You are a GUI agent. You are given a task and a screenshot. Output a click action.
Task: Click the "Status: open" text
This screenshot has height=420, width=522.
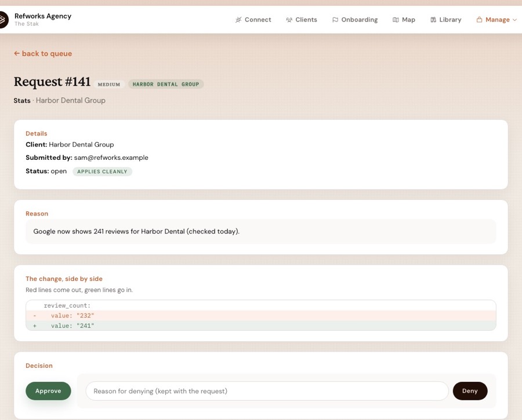[46, 171]
